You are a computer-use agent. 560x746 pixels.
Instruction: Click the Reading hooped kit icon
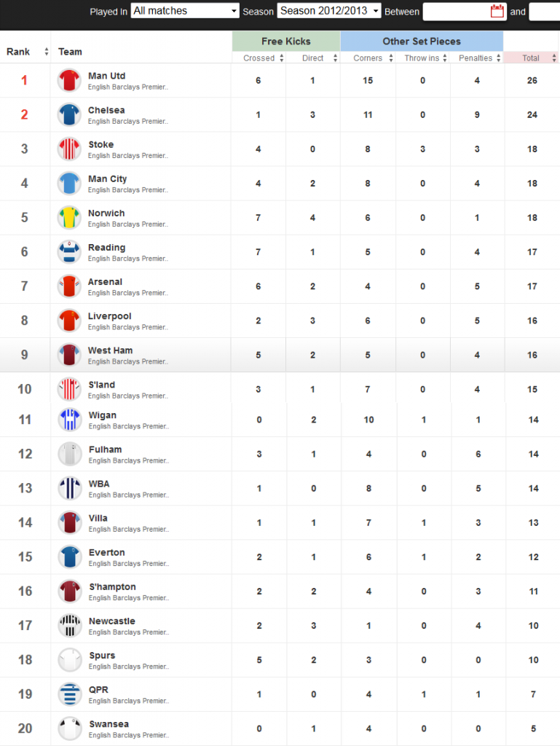[x=69, y=251]
